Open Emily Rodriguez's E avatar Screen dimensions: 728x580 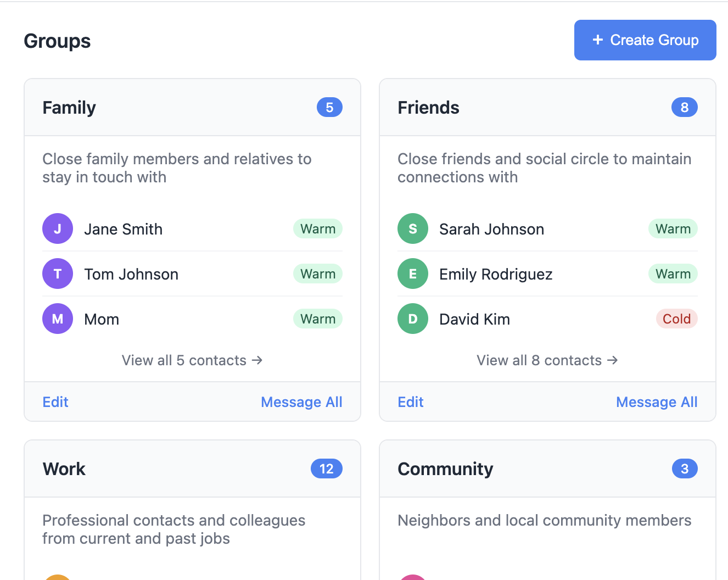point(413,274)
